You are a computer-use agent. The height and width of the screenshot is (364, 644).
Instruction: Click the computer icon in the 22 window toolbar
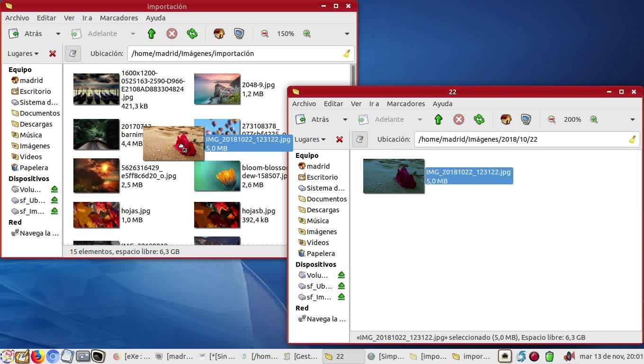click(x=526, y=119)
